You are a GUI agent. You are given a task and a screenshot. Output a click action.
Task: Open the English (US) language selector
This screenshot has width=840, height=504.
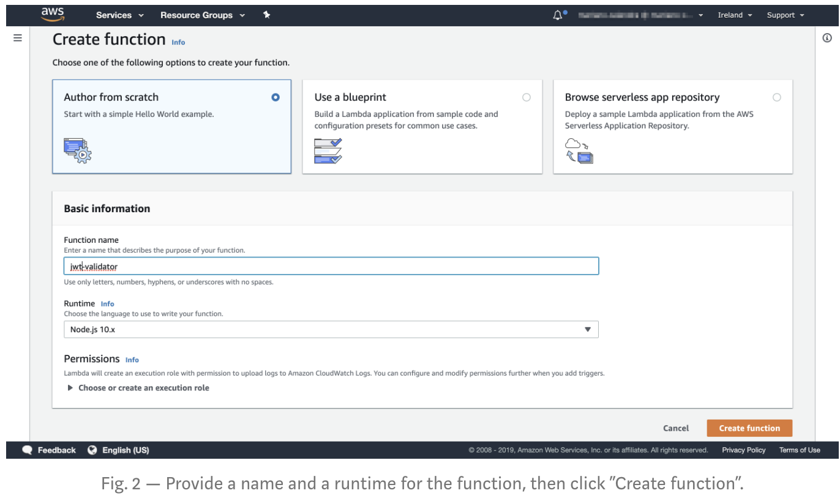coord(118,450)
